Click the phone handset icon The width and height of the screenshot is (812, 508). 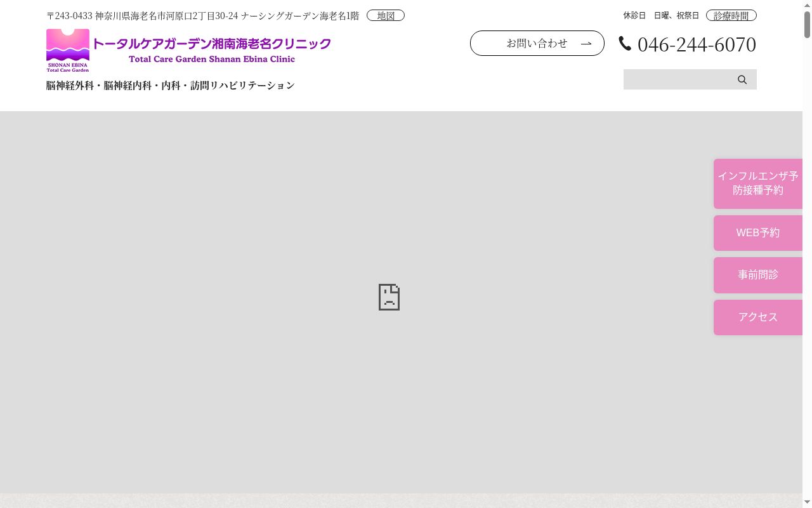[625, 43]
